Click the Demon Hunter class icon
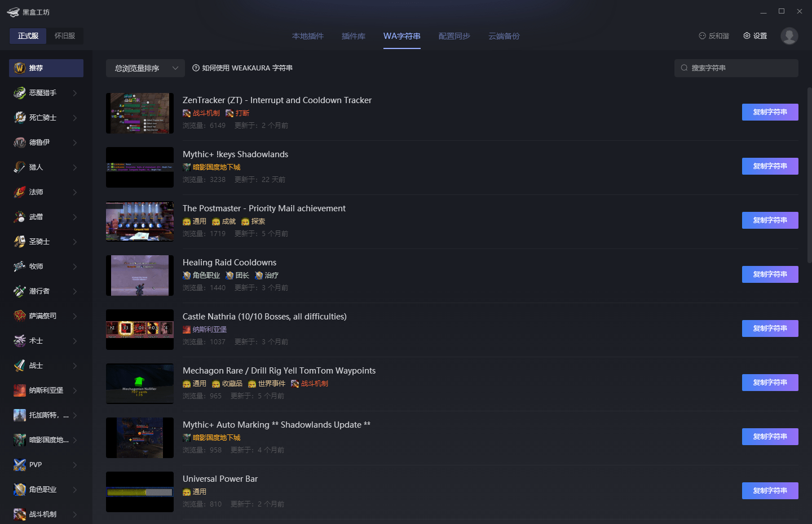812x524 pixels. [x=20, y=93]
